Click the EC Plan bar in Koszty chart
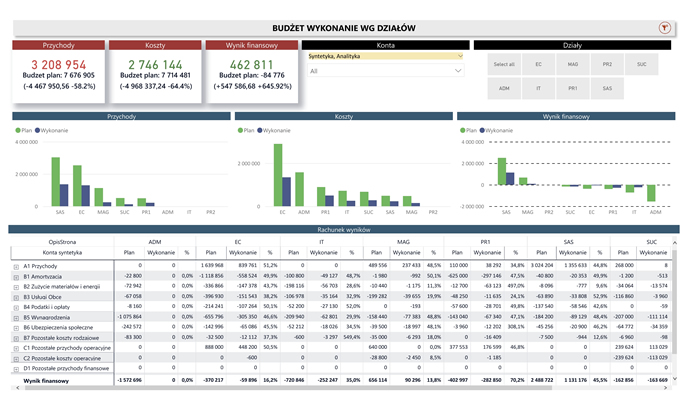Viewport: 688px width, 408px height. (x=275, y=174)
